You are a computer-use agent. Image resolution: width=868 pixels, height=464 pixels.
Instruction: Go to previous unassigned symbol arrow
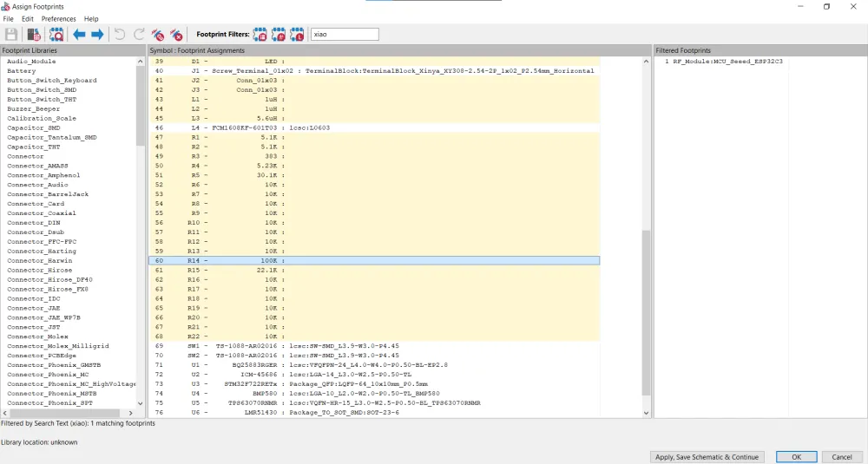point(79,35)
